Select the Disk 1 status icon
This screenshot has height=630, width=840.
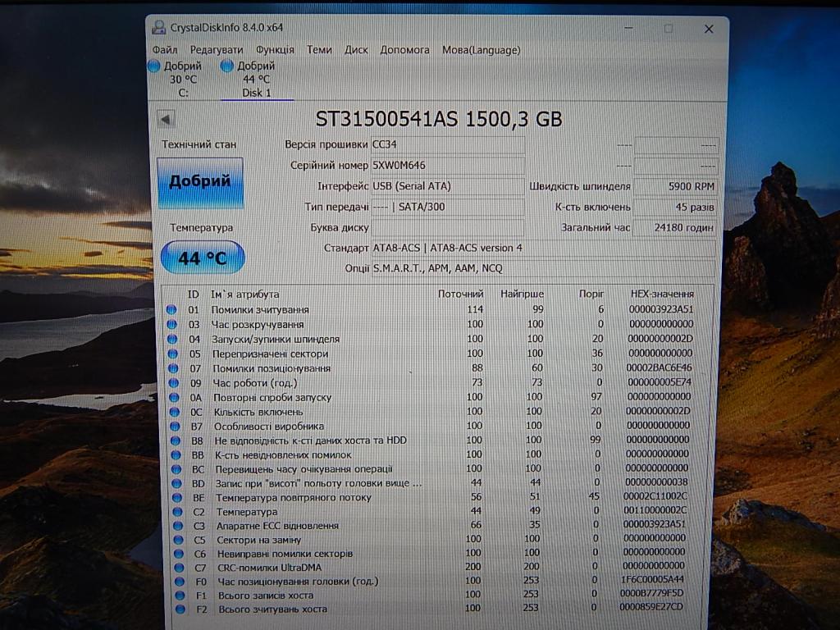tap(227, 66)
